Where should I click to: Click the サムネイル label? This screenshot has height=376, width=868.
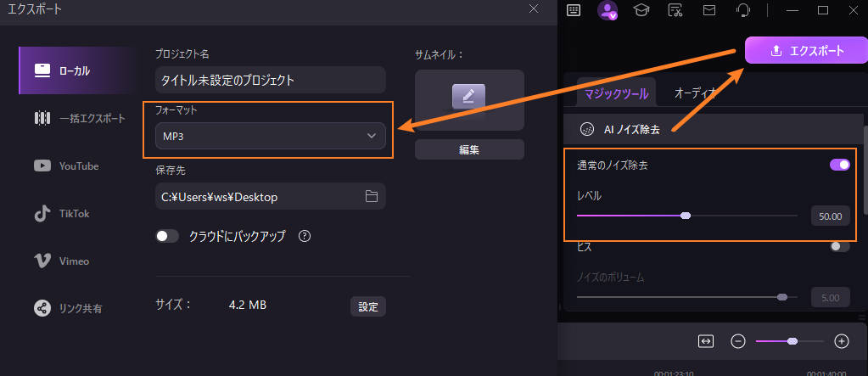click(439, 55)
